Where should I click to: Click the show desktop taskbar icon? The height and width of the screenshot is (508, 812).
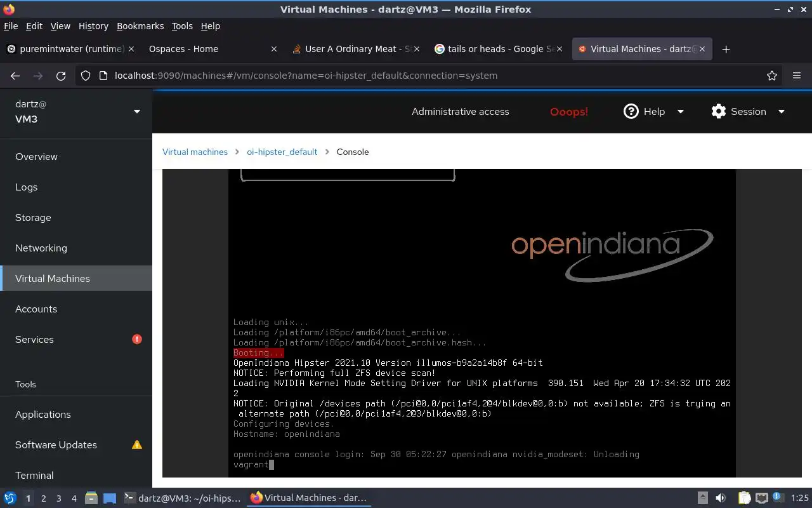pyautogui.click(x=110, y=498)
